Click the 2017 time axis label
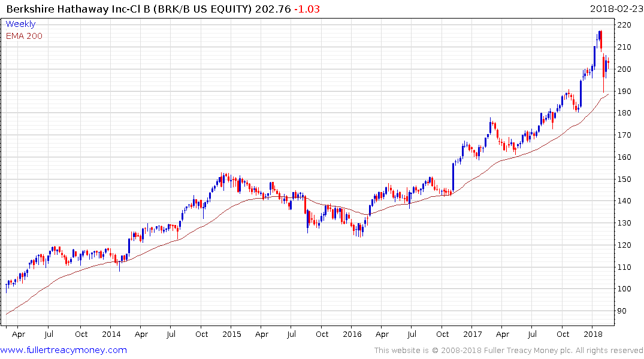 click(472, 334)
